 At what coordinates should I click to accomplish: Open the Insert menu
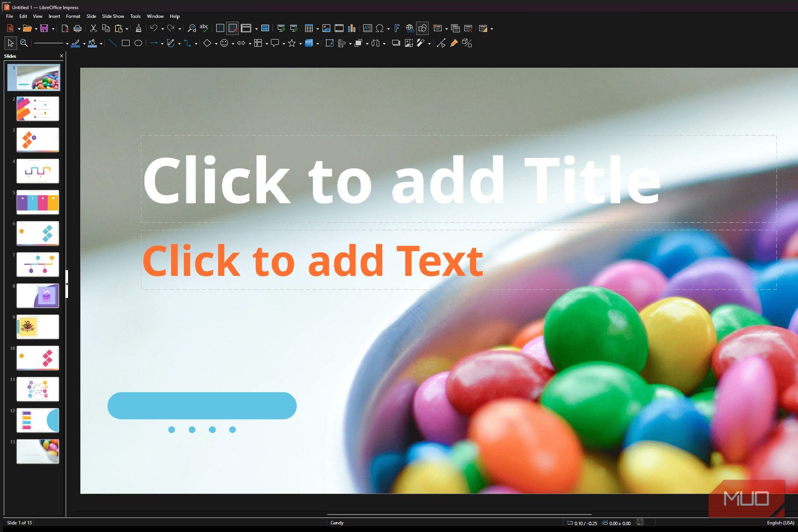pyautogui.click(x=54, y=16)
